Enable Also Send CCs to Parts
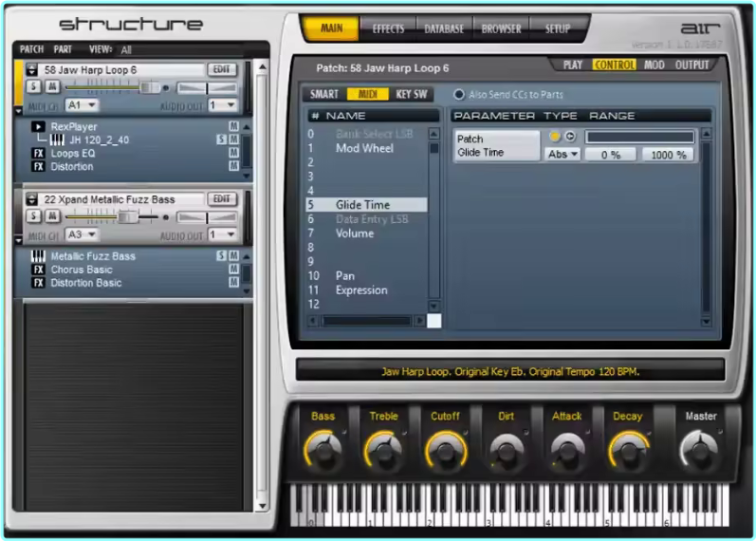 point(459,95)
